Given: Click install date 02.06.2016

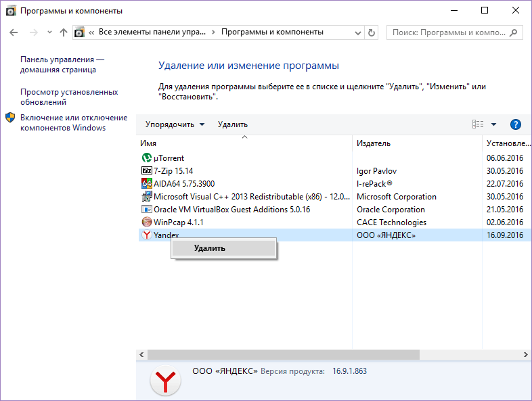Looking at the screenshot, I should pyautogui.click(x=505, y=222).
